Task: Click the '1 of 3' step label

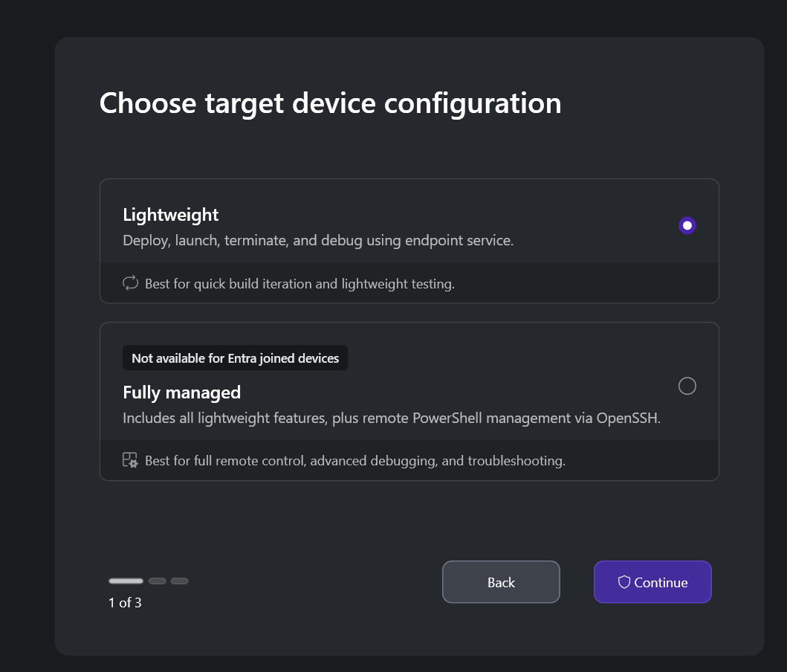Action: [x=125, y=602]
